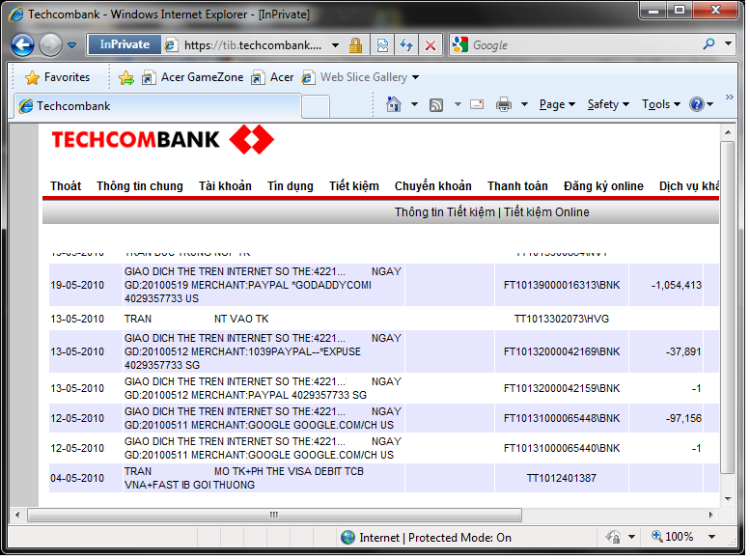Stop loading with the red X icon

(x=430, y=45)
